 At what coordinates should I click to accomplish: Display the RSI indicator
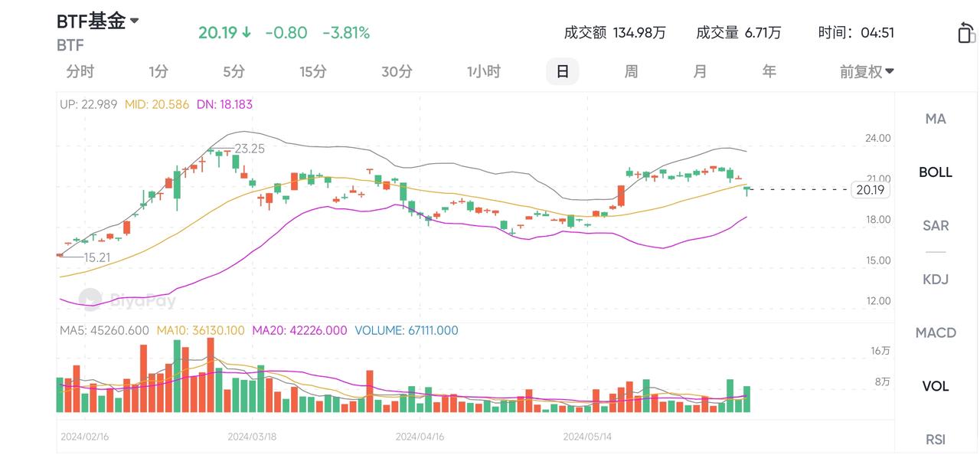(x=936, y=439)
